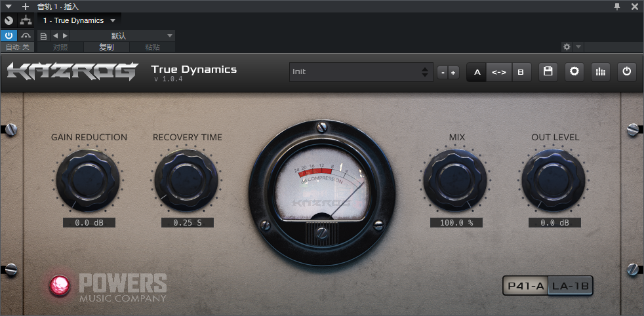Go to the previous preset arrow
Viewport: 644px width, 316px height.
56,35
